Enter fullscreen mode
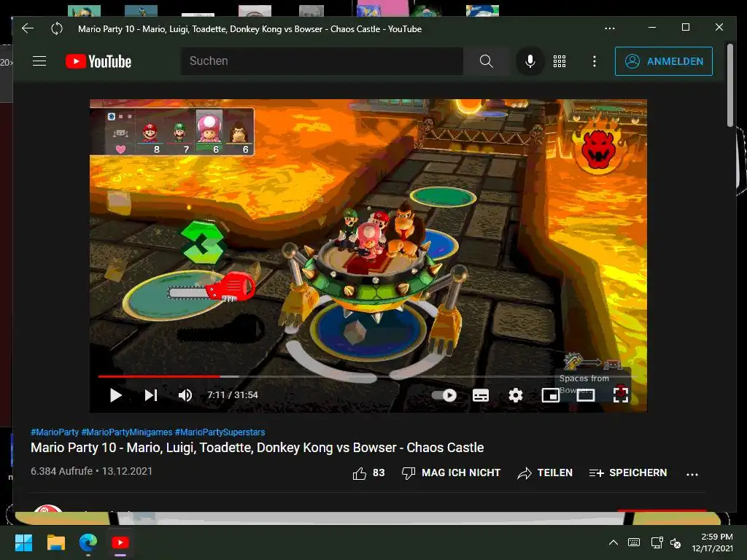Image resolution: width=747 pixels, height=560 pixels. point(620,394)
